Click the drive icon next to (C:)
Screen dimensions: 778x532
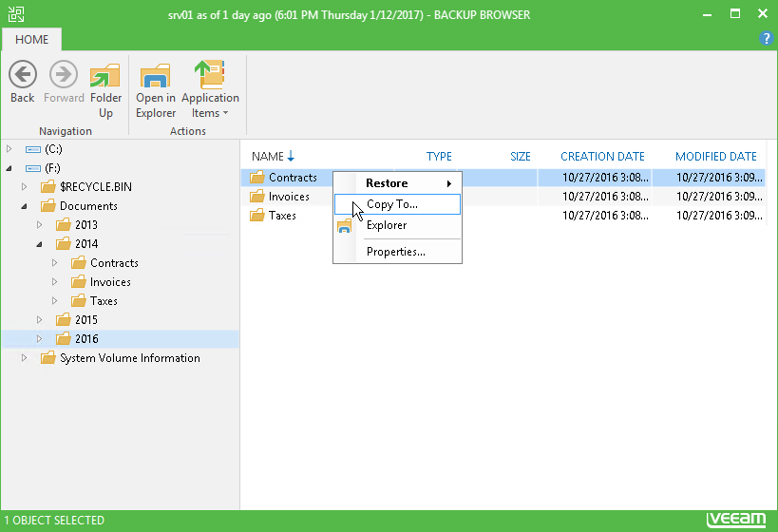pos(33,149)
